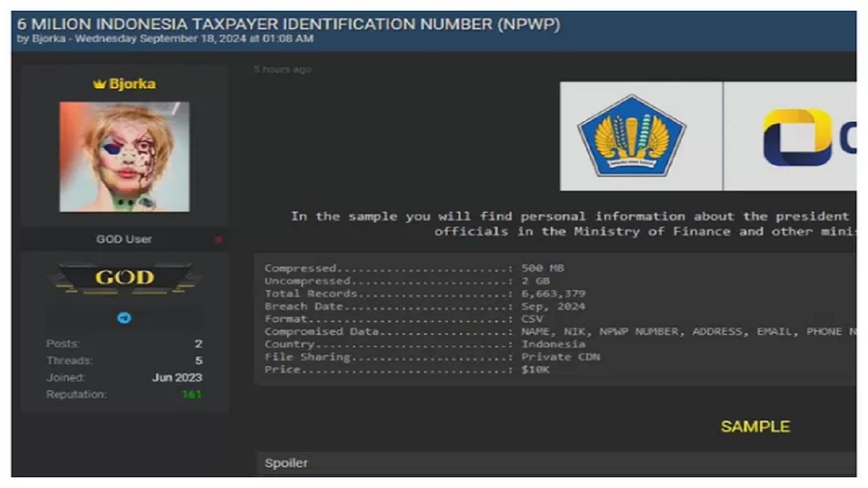Click the gold crown icon beside Bjorka

99,85
